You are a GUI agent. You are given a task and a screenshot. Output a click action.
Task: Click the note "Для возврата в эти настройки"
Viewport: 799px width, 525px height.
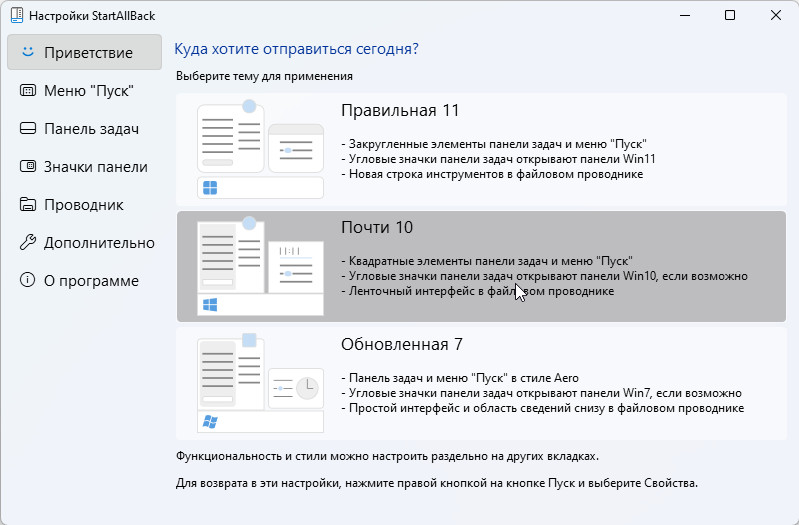pyautogui.click(x=437, y=482)
